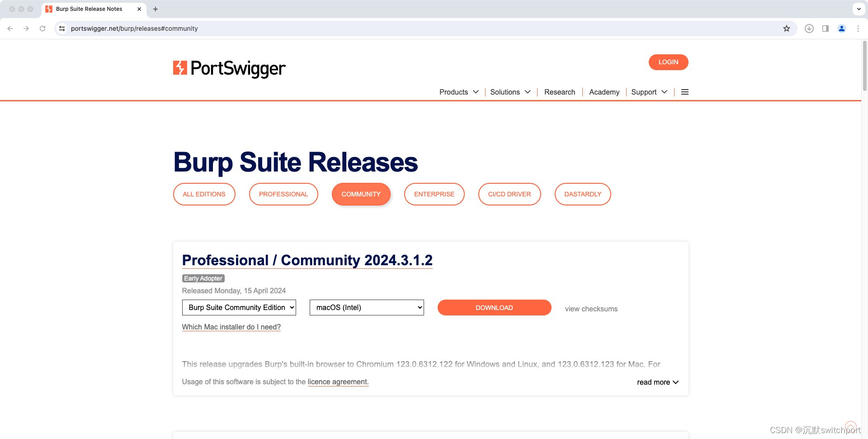This screenshot has height=439, width=868.
Task: Open the Research navigation link
Action: (x=560, y=92)
